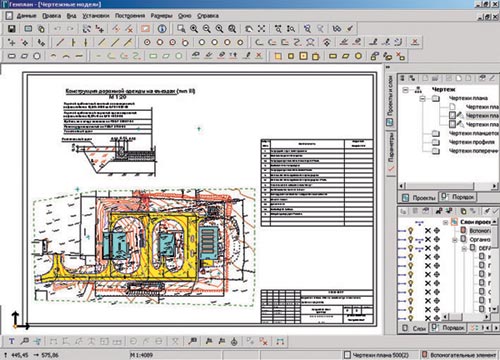Image resolution: width=500 pixels, height=360 pixels.
Task: Click the document icon left of the Данные menu
Action: tap(9, 16)
